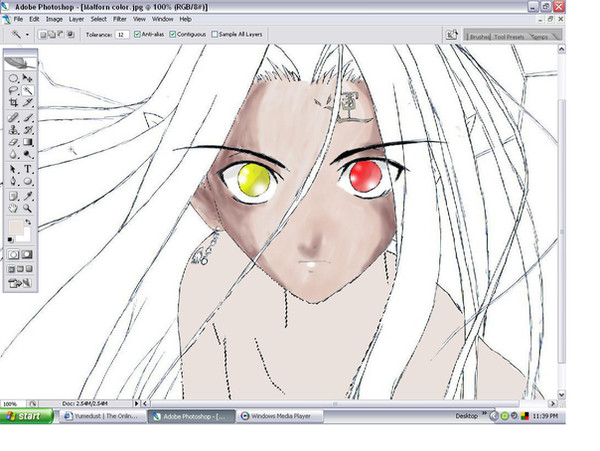
Task: Open the Filter menu
Action: pyautogui.click(x=120, y=19)
